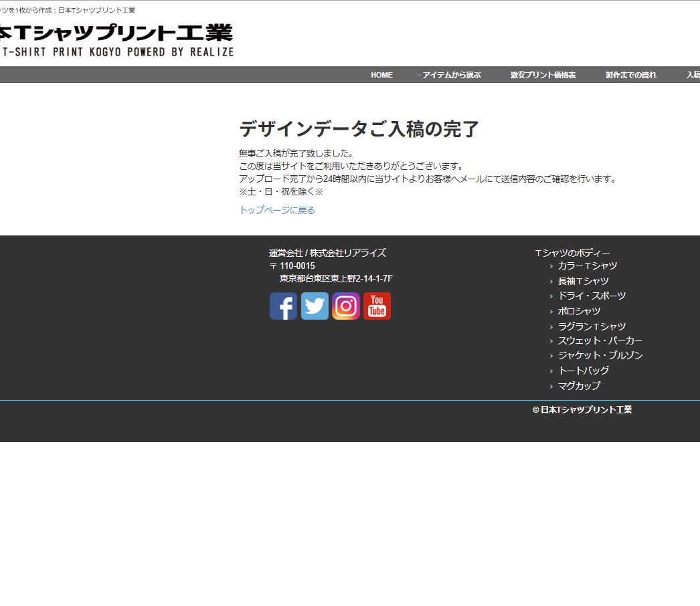Open カラーTシャツ footer link
Screen dimensions: 700x606
pos(587,266)
